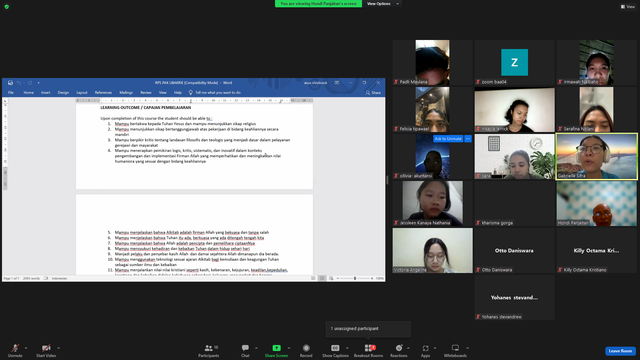
Task: Select the zoom baa04 participant tile
Action: click(514, 62)
